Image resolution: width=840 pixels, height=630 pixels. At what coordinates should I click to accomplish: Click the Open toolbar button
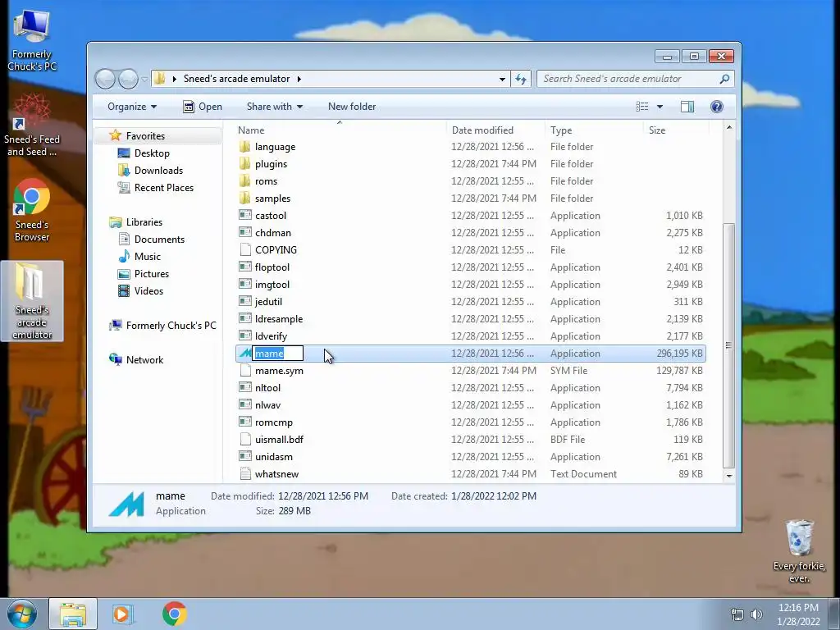tap(203, 107)
